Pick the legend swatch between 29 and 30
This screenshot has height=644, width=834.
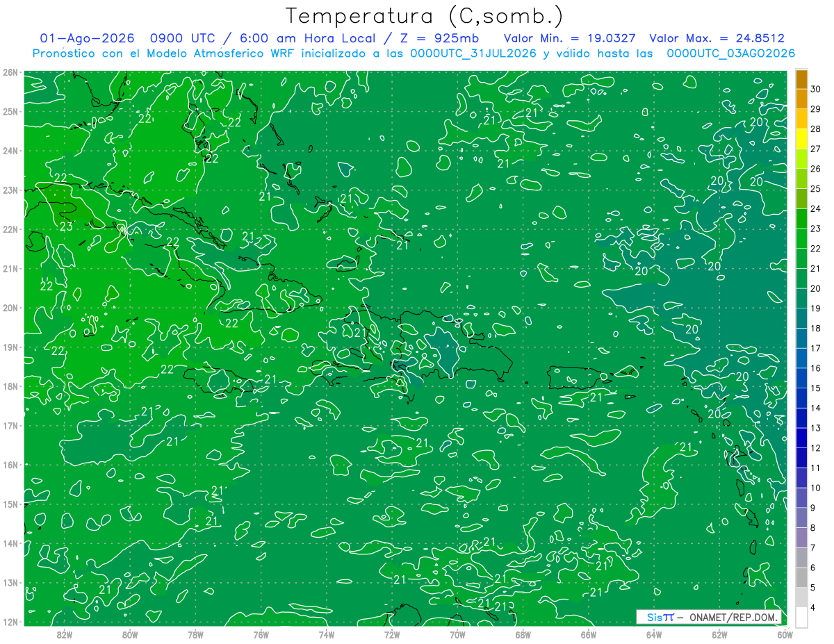[801, 99]
